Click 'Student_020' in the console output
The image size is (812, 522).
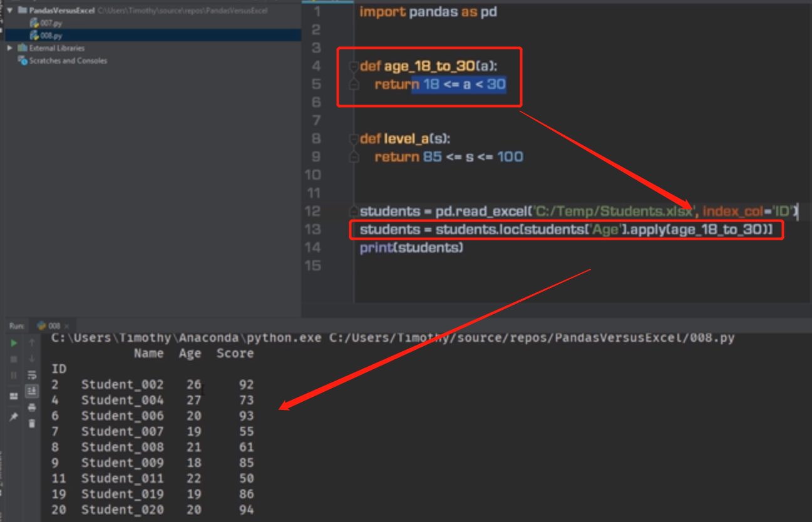[123, 509]
